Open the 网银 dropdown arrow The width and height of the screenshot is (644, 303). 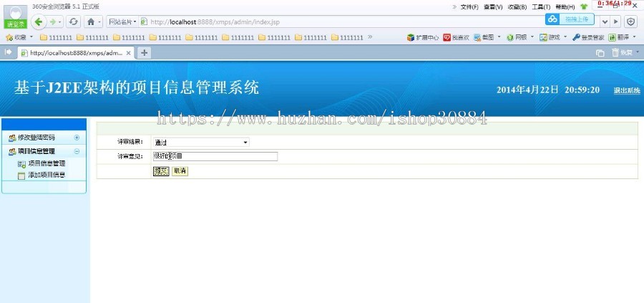pyautogui.click(x=532, y=37)
